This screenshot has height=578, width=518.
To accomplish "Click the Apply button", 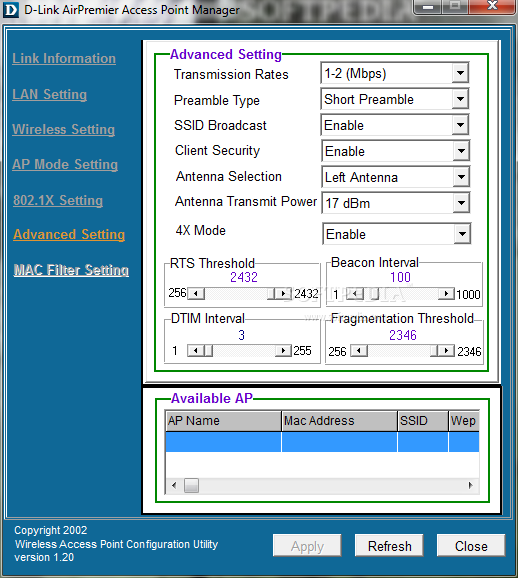I will pos(307,546).
